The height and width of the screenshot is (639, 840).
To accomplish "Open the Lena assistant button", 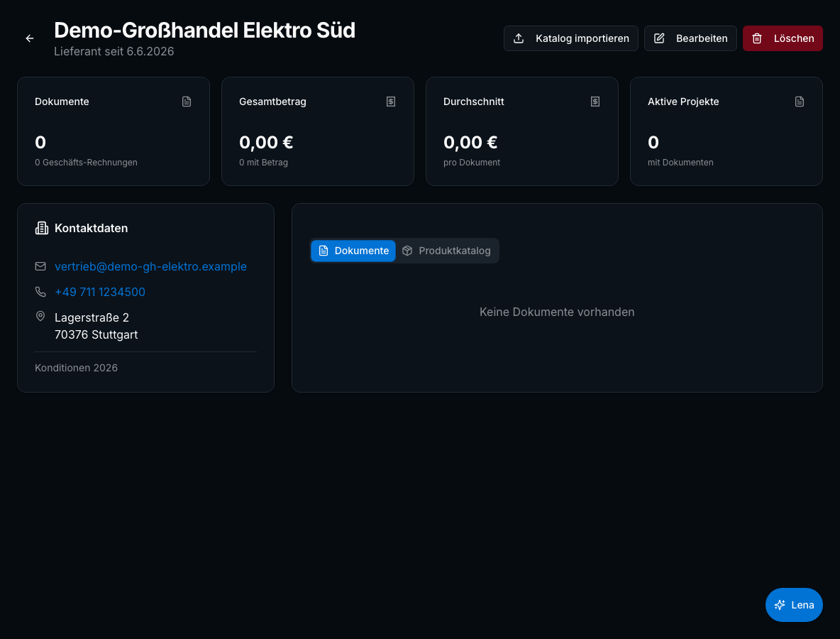I will pos(794,605).
